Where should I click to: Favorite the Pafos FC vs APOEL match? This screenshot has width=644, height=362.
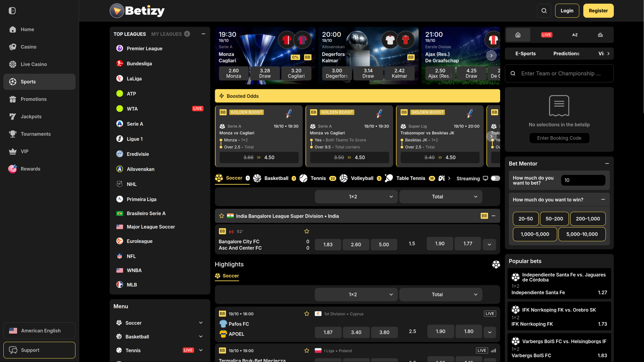coord(307,314)
